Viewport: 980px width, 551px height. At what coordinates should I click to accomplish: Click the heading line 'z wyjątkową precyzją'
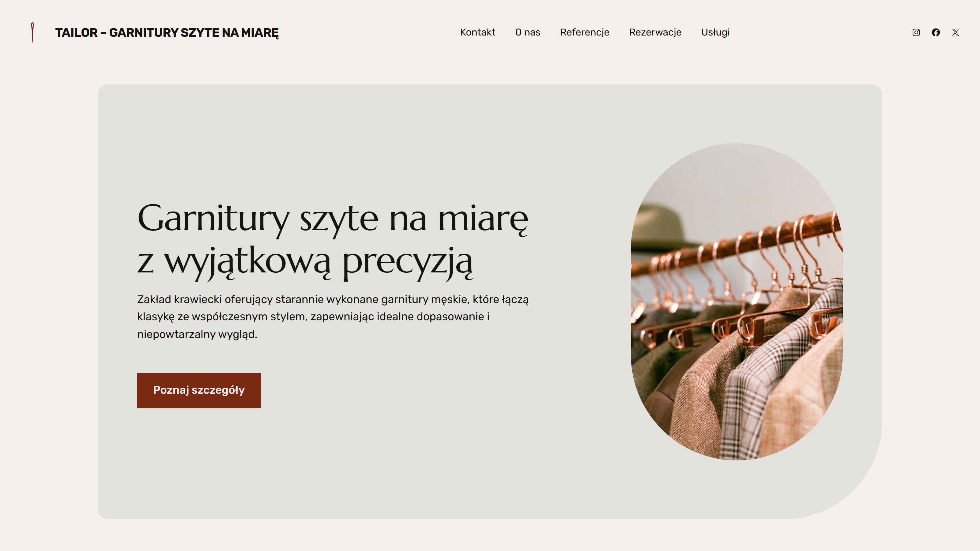pyautogui.click(x=305, y=262)
